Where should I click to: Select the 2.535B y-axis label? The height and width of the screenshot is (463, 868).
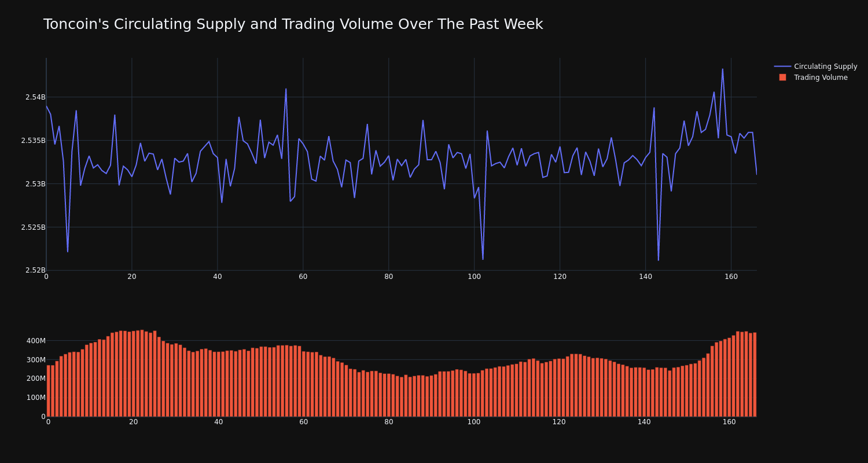coord(33,141)
